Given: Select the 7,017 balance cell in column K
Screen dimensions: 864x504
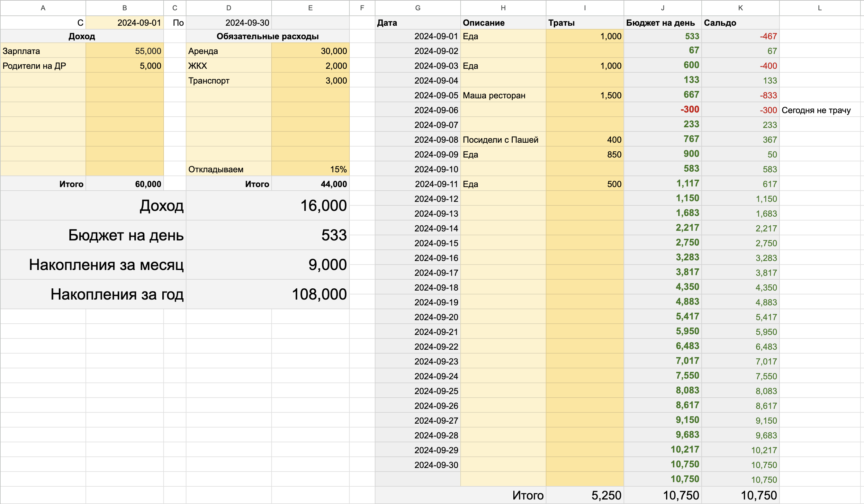Looking at the screenshot, I should pyautogui.click(x=740, y=361).
